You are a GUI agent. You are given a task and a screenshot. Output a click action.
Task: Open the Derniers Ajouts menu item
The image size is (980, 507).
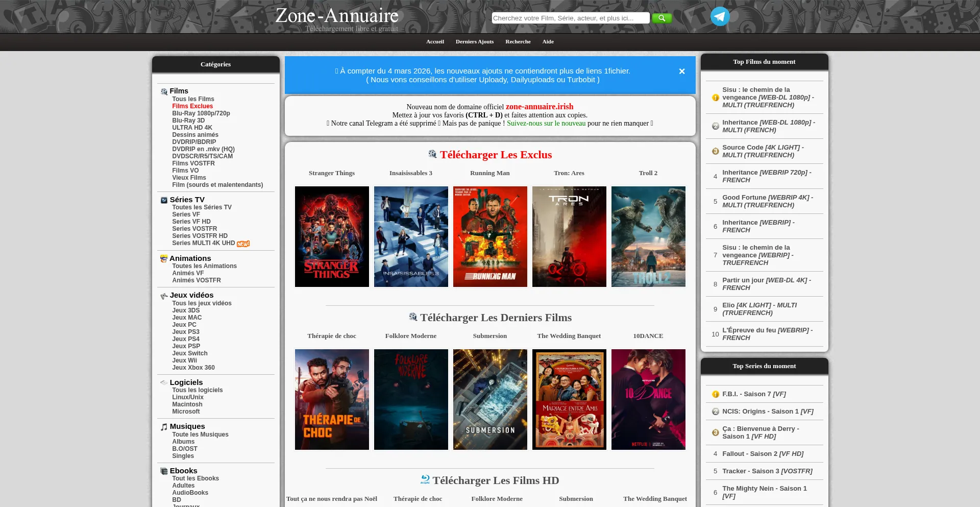pos(475,41)
